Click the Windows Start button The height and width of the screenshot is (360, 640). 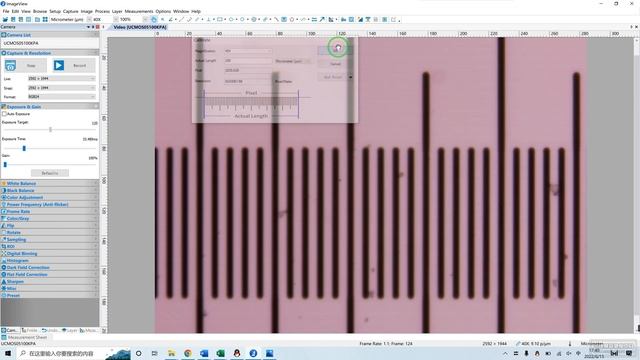(8, 353)
